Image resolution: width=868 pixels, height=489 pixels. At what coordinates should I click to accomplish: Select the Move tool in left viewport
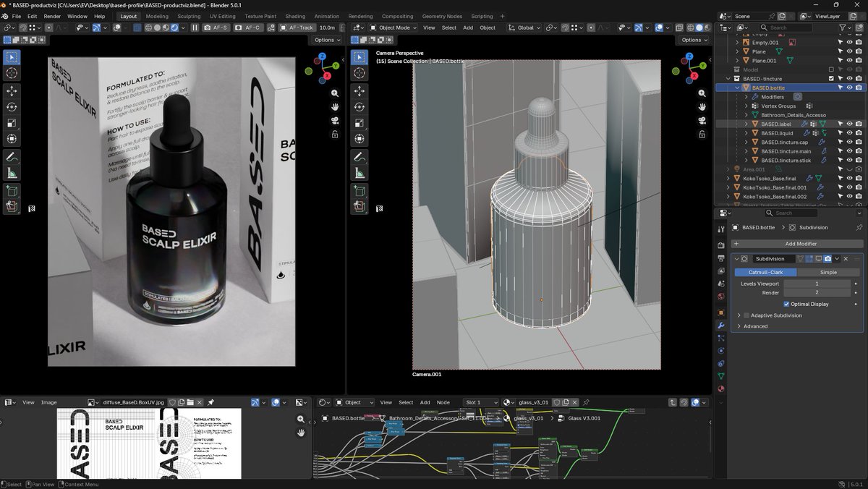(x=12, y=90)
